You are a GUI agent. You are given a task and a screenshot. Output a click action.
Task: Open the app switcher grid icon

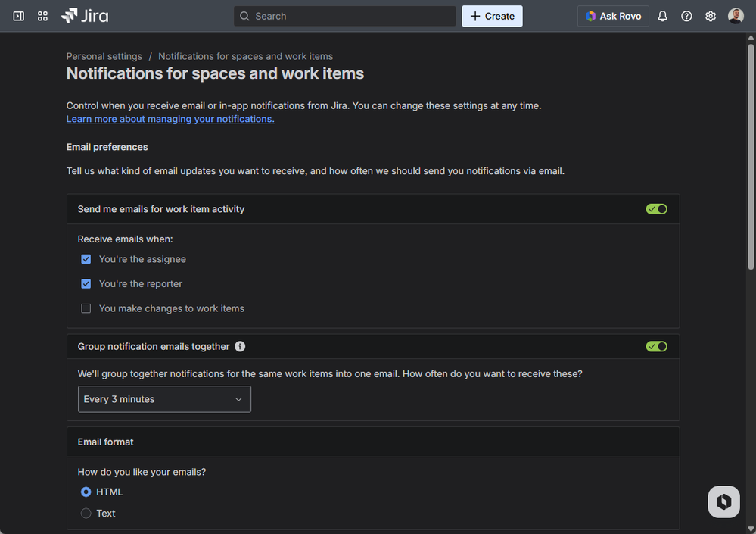click(42, 16)
